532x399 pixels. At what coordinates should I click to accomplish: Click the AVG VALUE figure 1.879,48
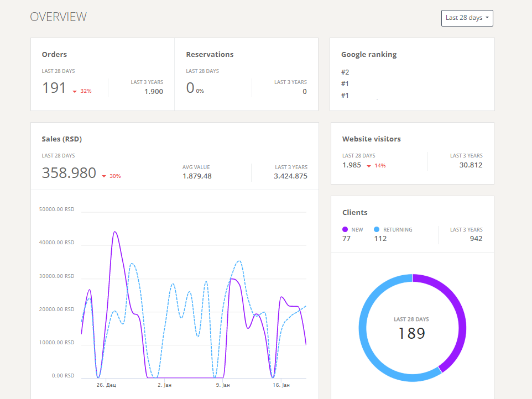click(197, 176)
